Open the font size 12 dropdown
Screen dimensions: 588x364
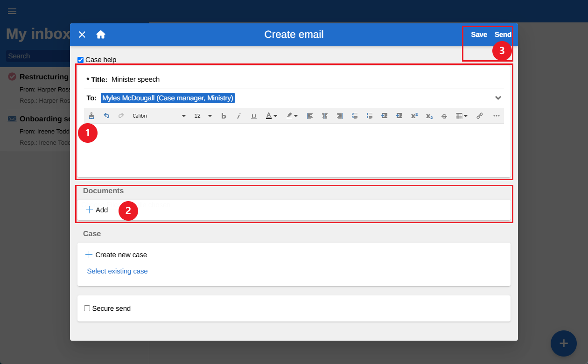click(x=203, y=116)
